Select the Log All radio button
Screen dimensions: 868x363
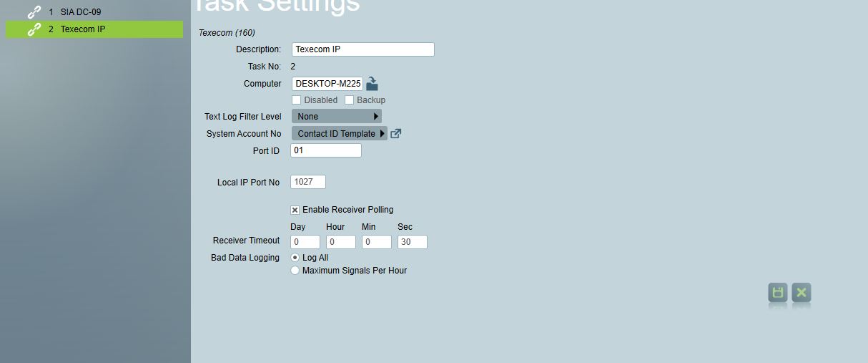click(295, 258)
